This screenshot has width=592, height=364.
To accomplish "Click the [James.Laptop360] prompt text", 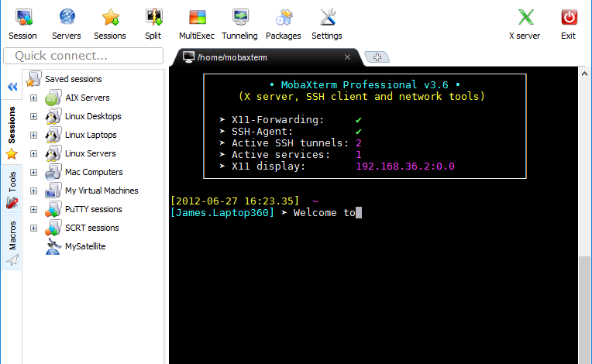I will pos(222,213).
